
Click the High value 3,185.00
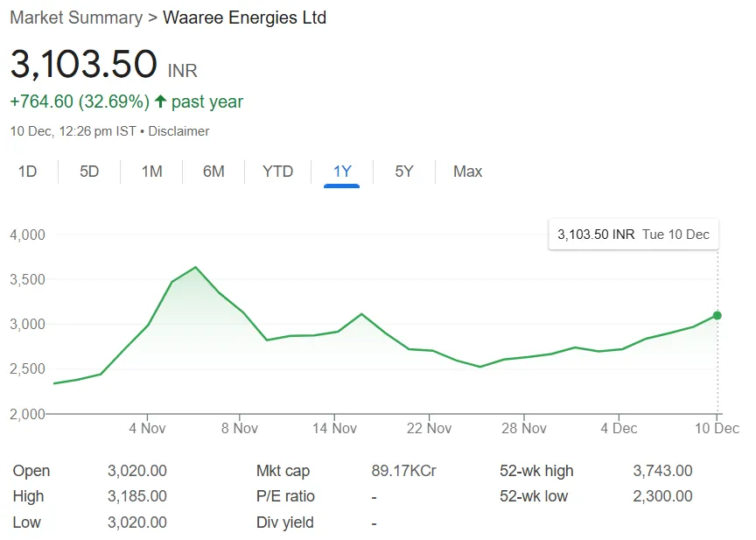coord(136,496)
